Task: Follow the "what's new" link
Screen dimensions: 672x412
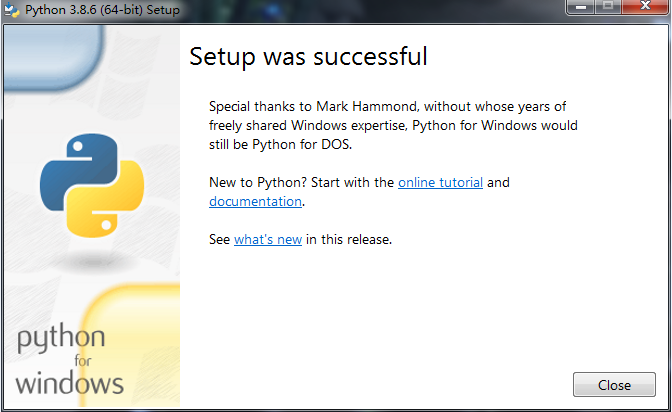Action: 268,240
